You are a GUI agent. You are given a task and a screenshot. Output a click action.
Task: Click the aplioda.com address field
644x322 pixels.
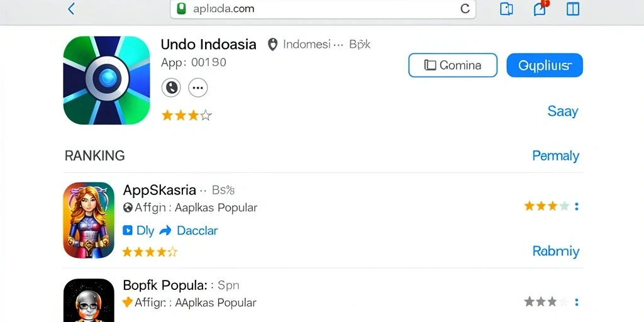tap(323, 9)
